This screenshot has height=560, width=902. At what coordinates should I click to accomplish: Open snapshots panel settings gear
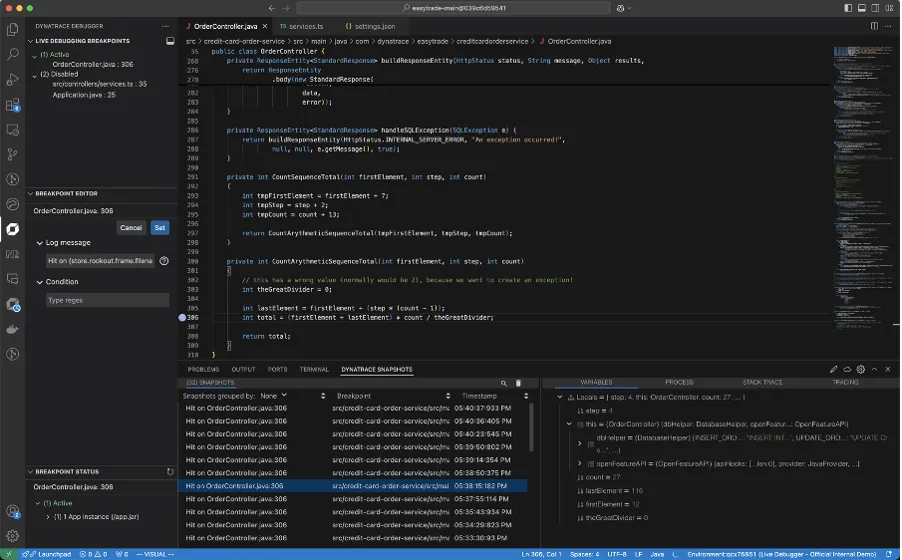pyautogui.click(x=861, y=369)
